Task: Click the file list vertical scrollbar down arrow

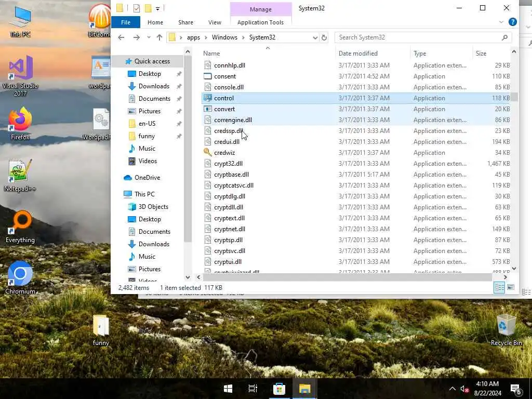Action: [x=514, y=269]
